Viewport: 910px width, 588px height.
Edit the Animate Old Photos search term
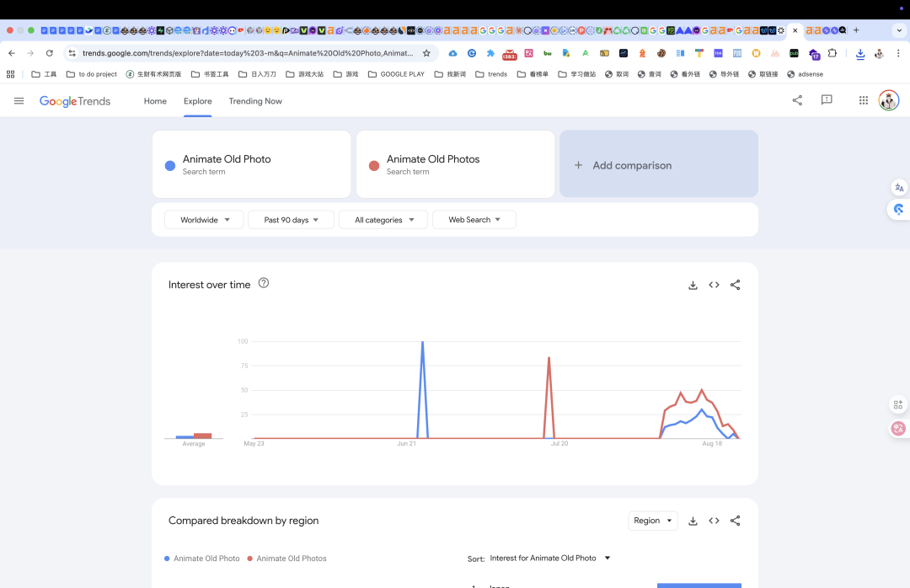[x=455, y=164]
